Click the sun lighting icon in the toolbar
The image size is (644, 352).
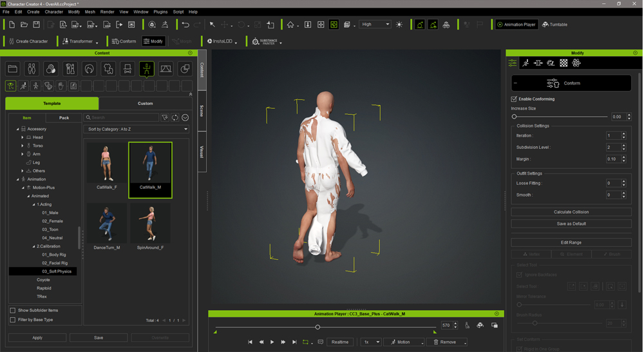399,24
